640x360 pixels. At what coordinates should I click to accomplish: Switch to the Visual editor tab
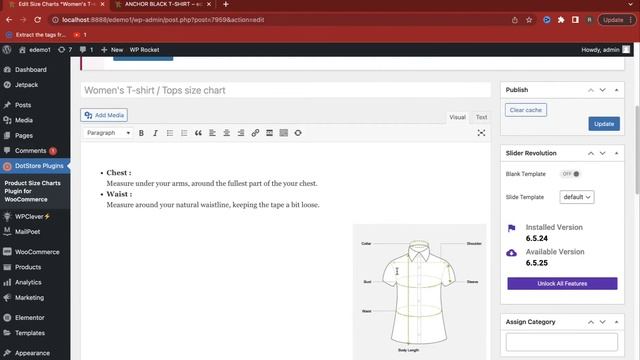click(457, 117)
